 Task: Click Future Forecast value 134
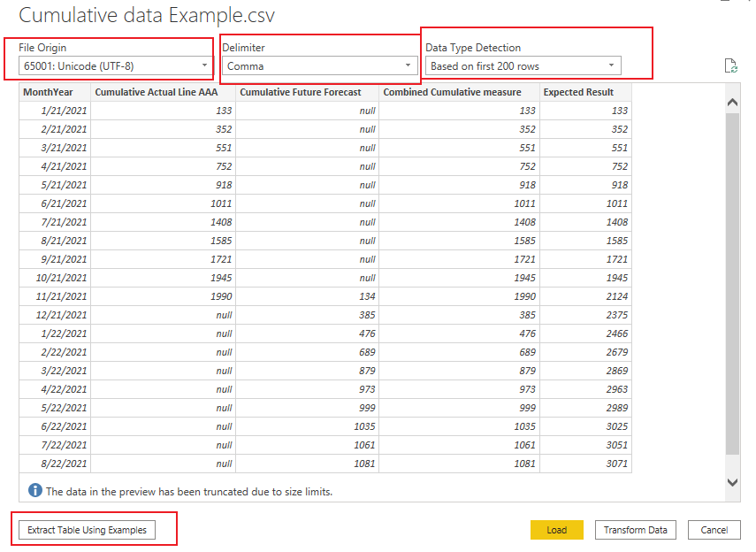point(307,296)
